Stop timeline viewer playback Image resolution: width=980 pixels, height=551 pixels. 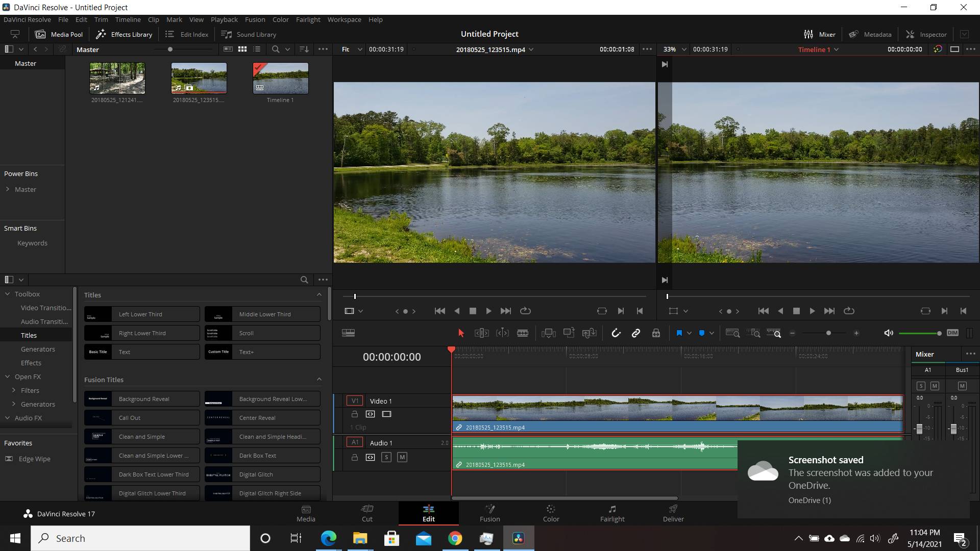point(796,311)
